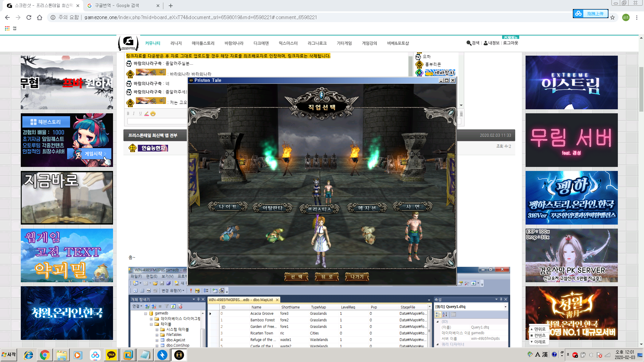Collapse the 테이블 folder node
The height and width of the screenshot is (362, 644).
151,324
